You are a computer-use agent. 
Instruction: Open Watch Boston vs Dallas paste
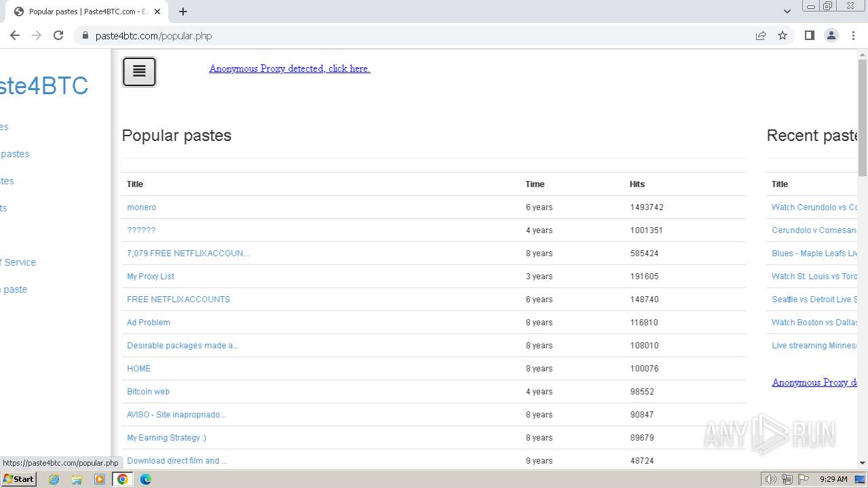coord(814,323)
